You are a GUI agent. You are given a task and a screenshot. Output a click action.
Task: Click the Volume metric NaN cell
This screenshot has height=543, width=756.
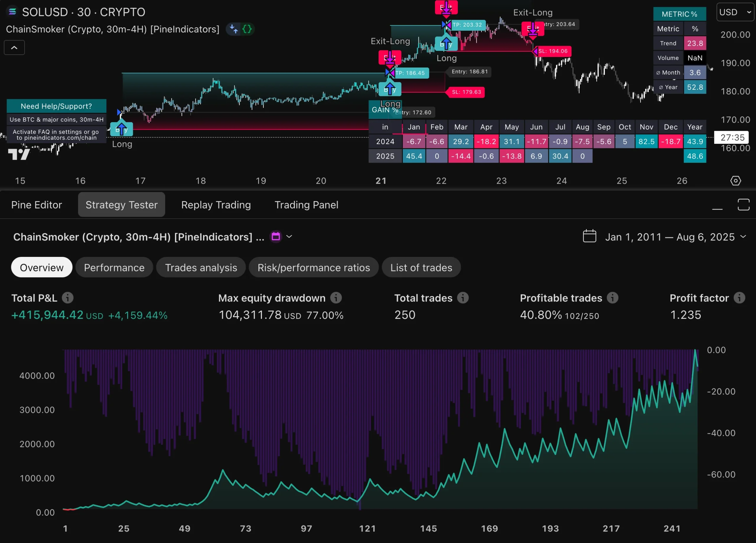coord(695,58)
